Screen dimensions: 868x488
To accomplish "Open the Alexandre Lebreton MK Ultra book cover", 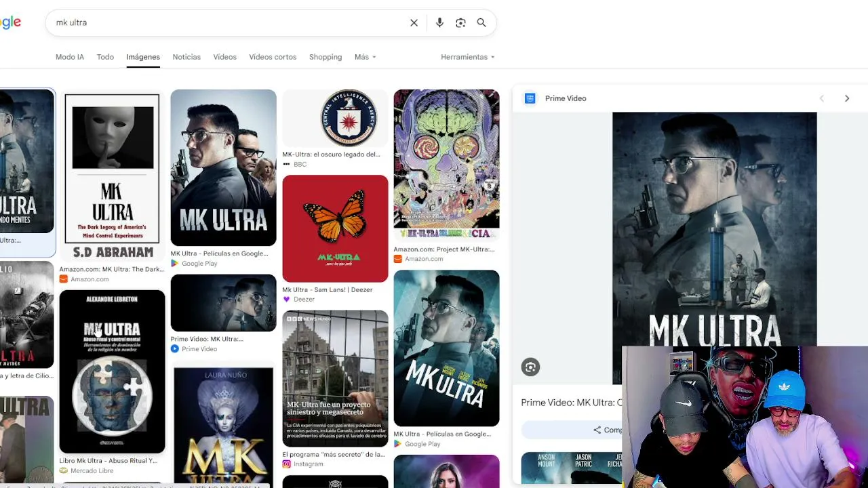I will (112, 371).
